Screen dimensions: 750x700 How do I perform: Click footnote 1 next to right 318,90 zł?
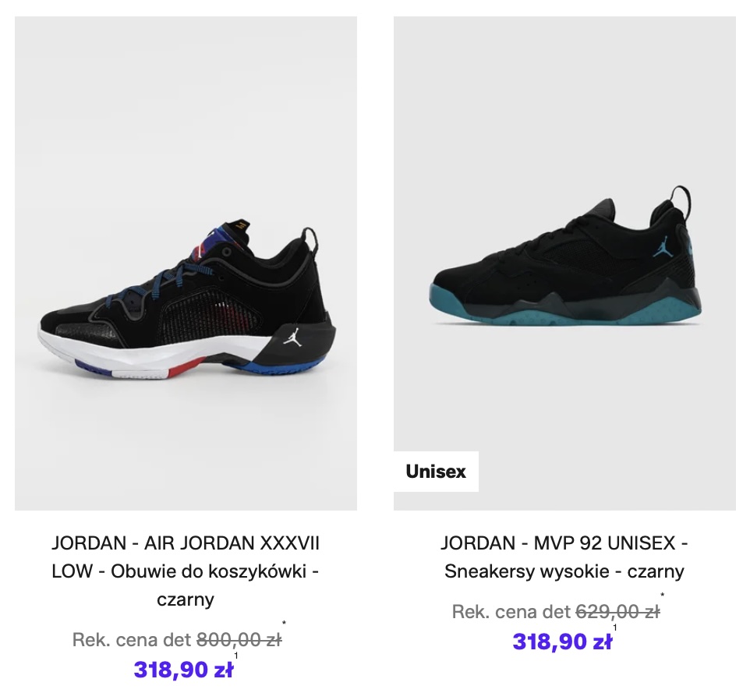pyautogui.click(x=614, y=628)
